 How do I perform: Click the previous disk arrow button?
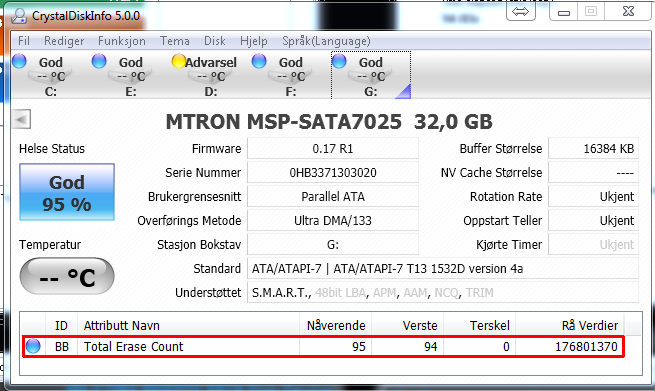tap(21, 119)
